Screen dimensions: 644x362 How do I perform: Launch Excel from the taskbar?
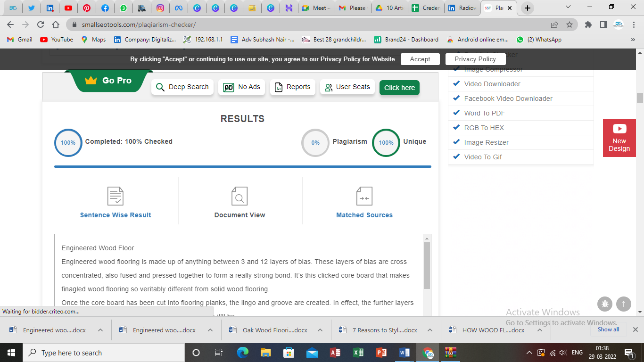click(x=358, y=353)
